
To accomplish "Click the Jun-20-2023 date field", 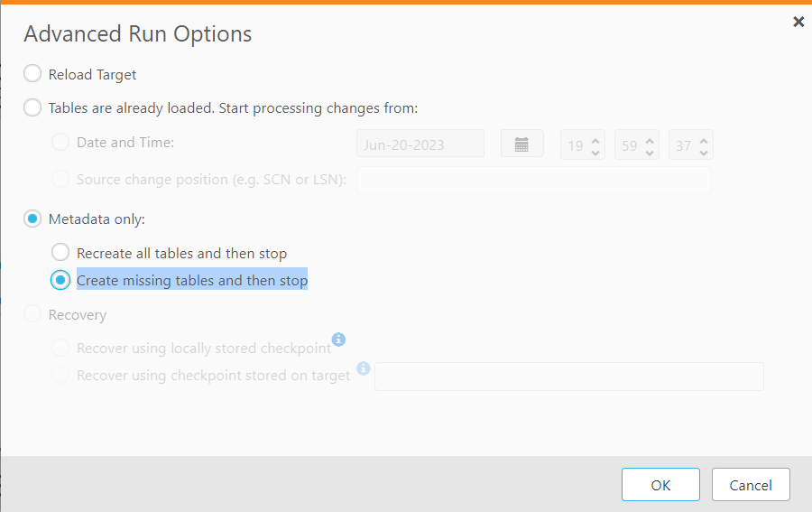I will click(x=420, y=144).
